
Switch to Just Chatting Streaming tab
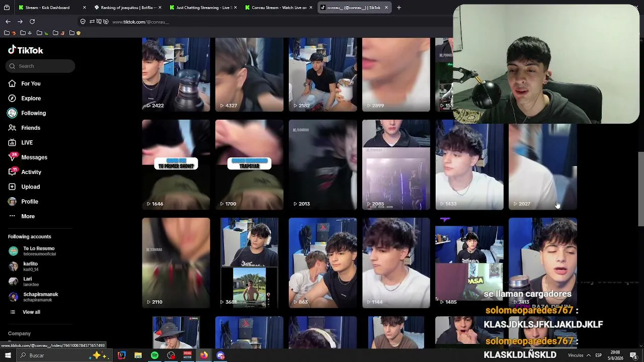click(204, 8)
